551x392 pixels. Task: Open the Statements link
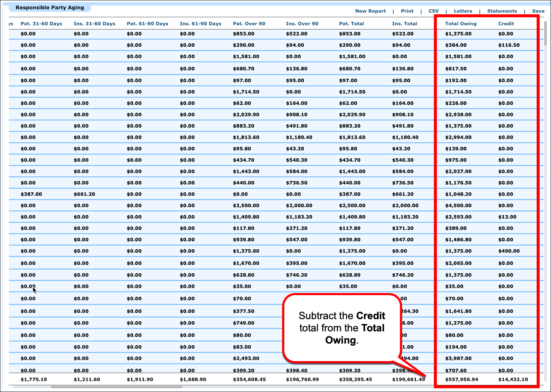coord(502,11)
